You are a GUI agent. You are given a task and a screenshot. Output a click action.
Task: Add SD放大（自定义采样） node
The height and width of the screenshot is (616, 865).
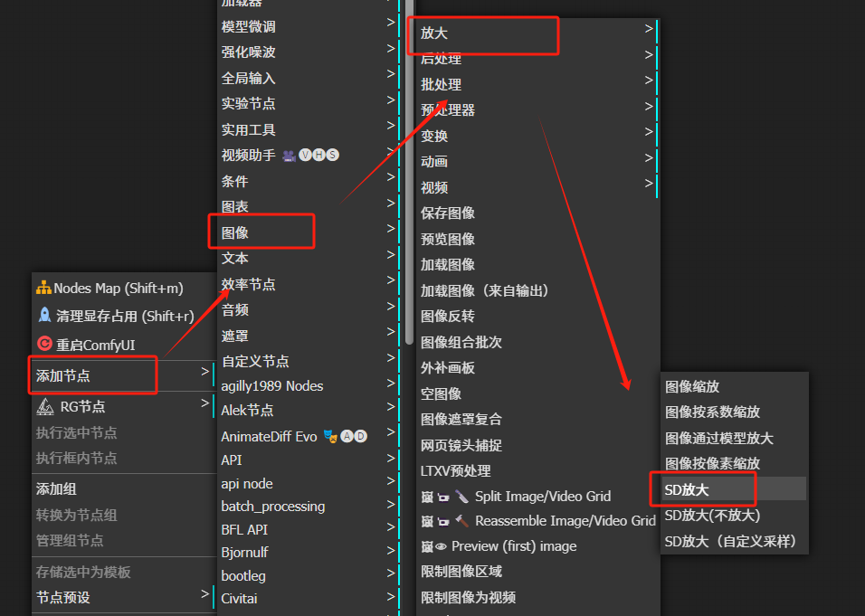point(735,541)
